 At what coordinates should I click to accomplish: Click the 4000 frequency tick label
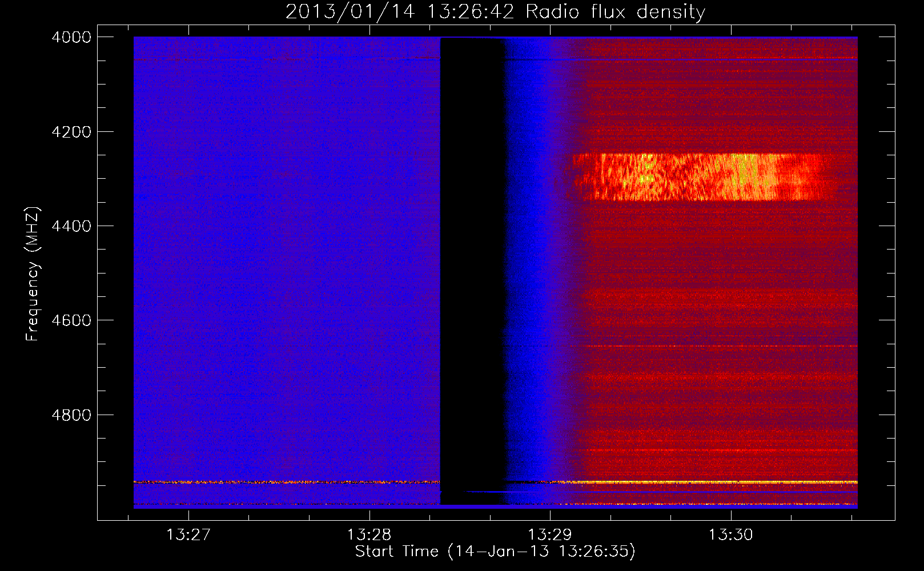pos(71,37)
